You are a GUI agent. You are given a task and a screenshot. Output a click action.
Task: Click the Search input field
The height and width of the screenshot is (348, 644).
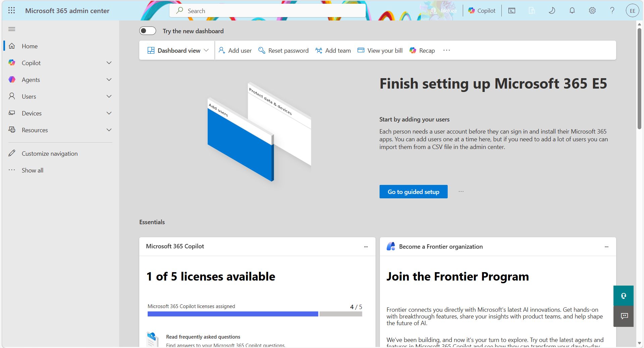click(267, 11)
